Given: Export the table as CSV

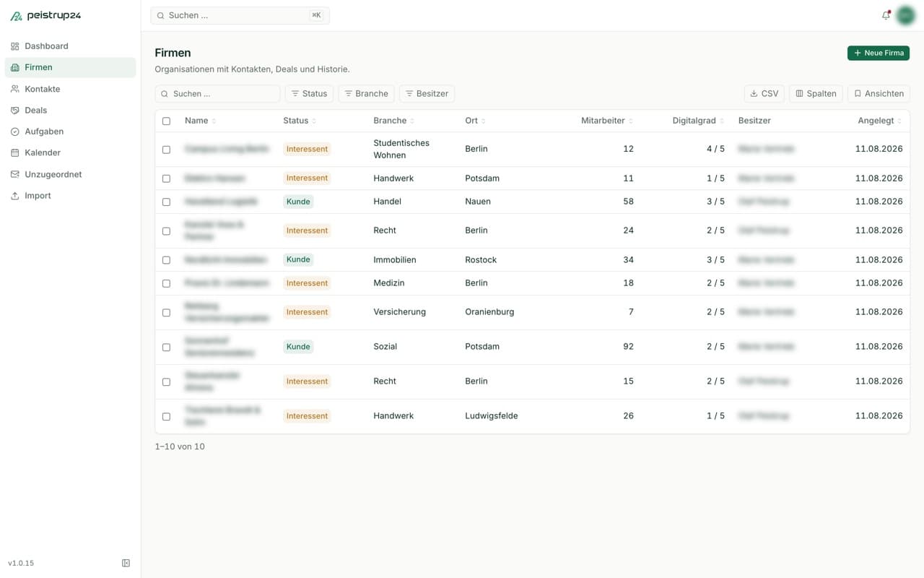Looking at the screenshot, I should pos(764,94).
